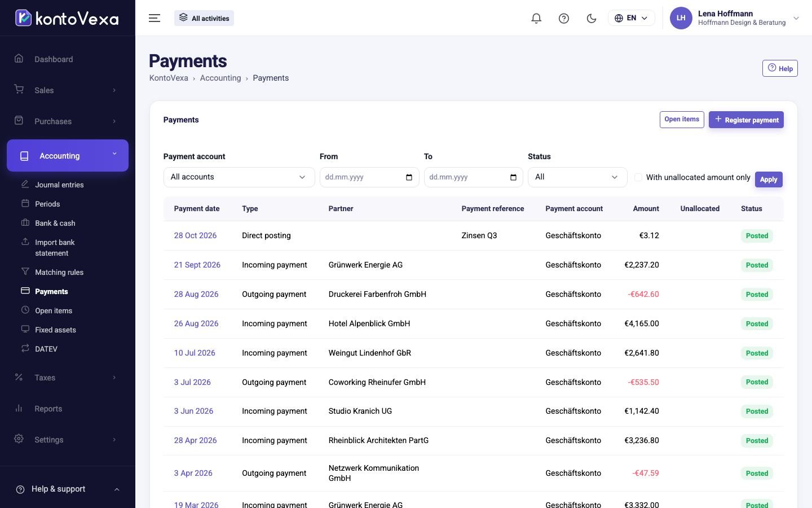Expand the Taxes sidebar section

[x=68, y=377]
